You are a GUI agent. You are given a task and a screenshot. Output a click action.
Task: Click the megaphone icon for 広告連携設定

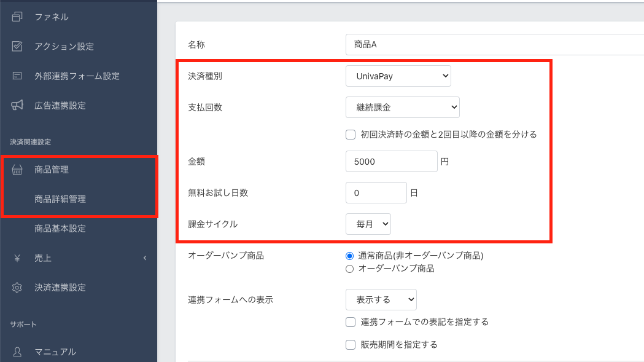17,105
